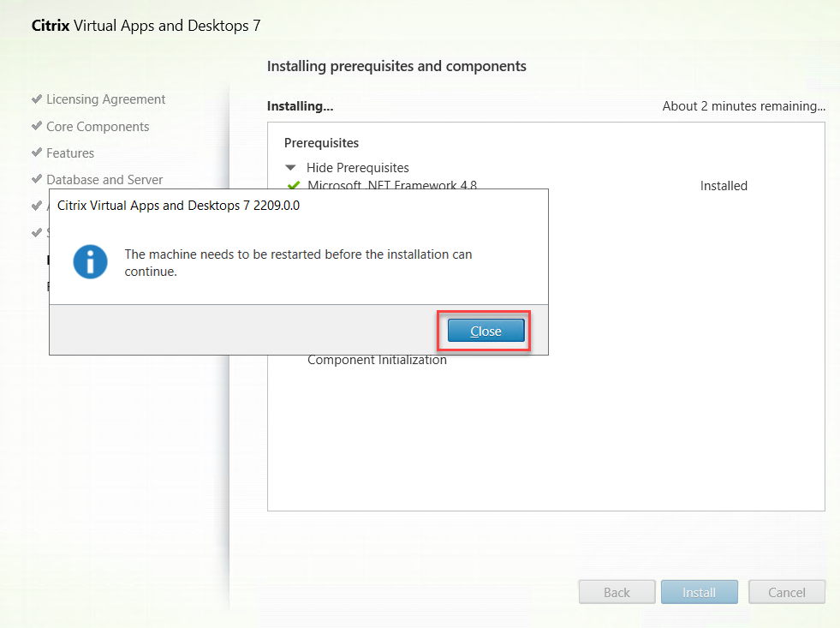Click the Microsoft .NET Framework 4.8 entry

click(392, 184)
